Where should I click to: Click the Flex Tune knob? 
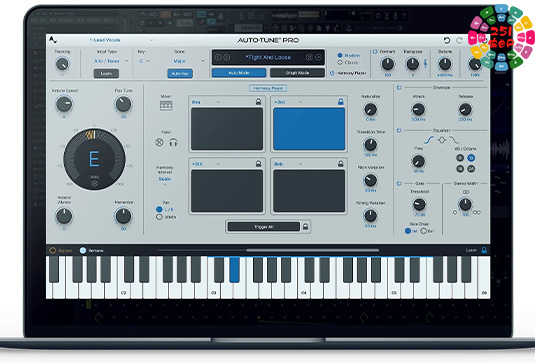pos(123,104)
